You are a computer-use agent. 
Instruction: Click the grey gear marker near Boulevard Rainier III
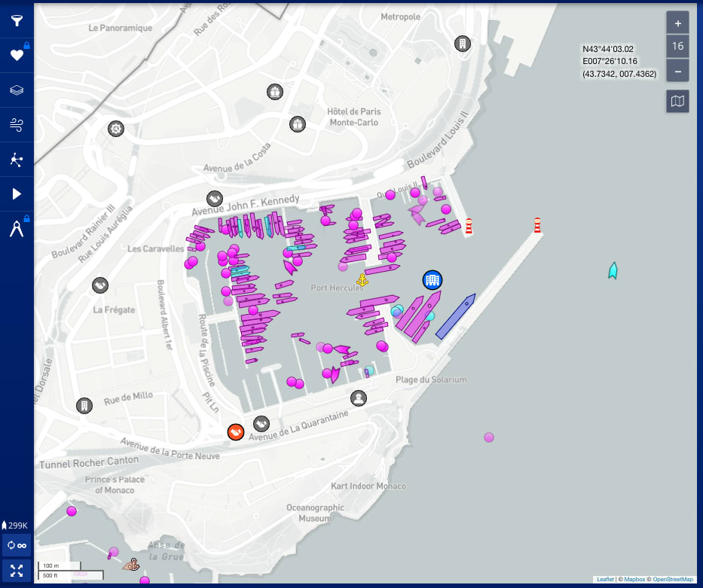(x=116, y=129)
